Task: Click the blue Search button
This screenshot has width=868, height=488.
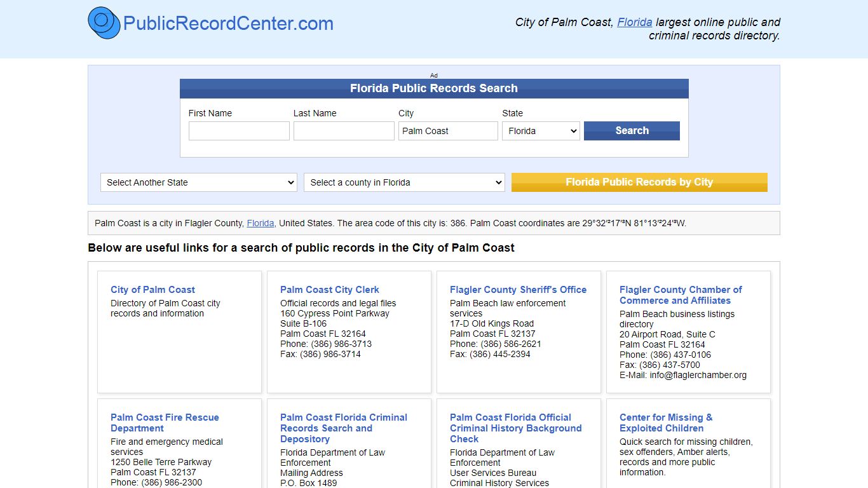Action: pos(632,131)
